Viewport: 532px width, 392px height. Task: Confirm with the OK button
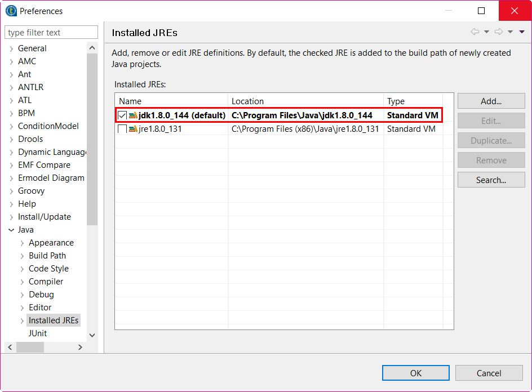pyautogui.click(x=416, y=373)
